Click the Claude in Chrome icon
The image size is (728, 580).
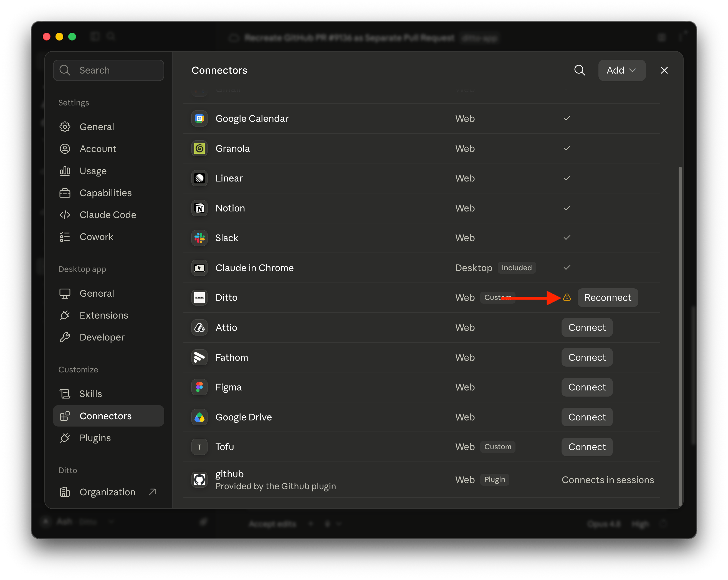[x=199, y=268]
